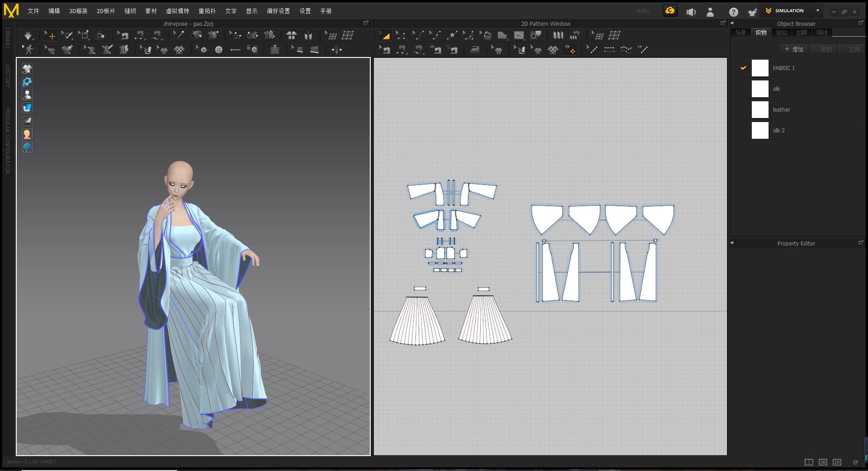Open the cloud account icon in header
868x471 pixels.
point(670,11)
